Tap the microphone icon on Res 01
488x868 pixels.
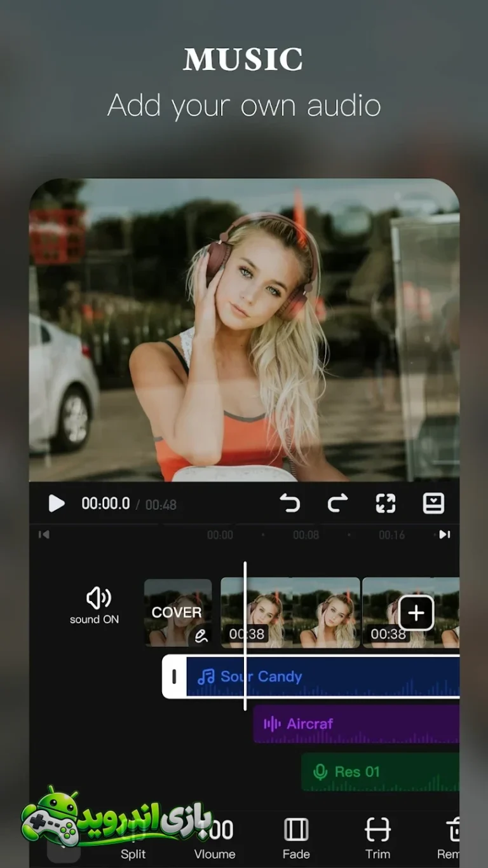tap(321, 772)
